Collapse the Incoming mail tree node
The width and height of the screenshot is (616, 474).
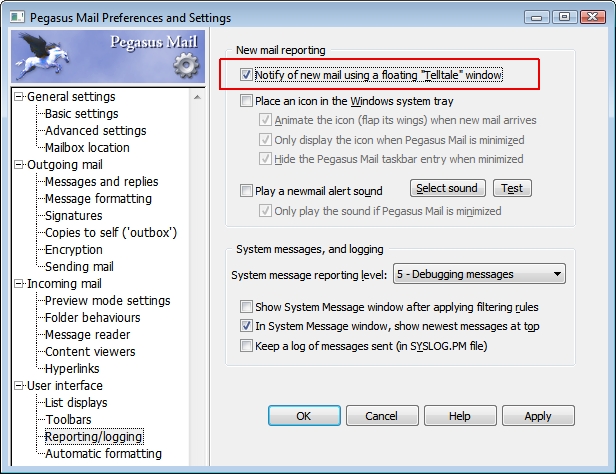click(19, 284)
